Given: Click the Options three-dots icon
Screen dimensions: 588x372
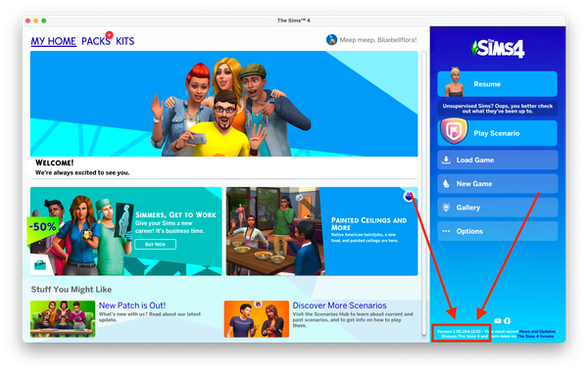Looking at the screenshot, I should tap(446, 231).
